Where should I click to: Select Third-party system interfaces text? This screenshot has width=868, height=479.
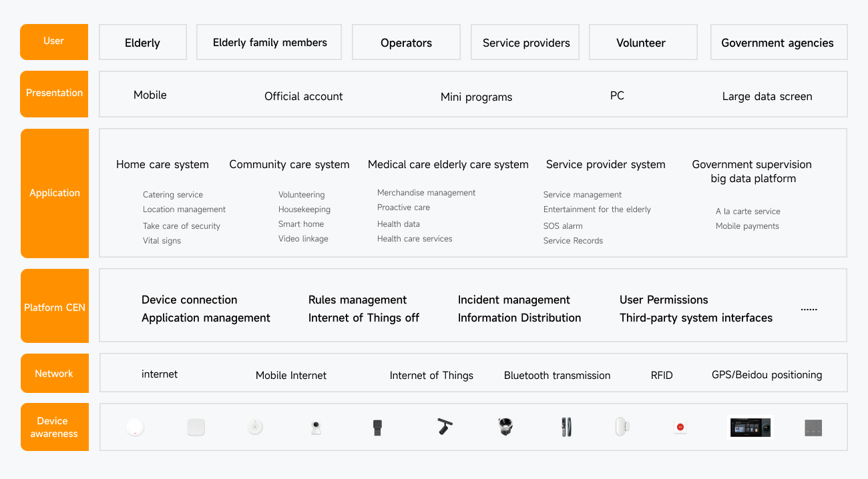point(696,318)
